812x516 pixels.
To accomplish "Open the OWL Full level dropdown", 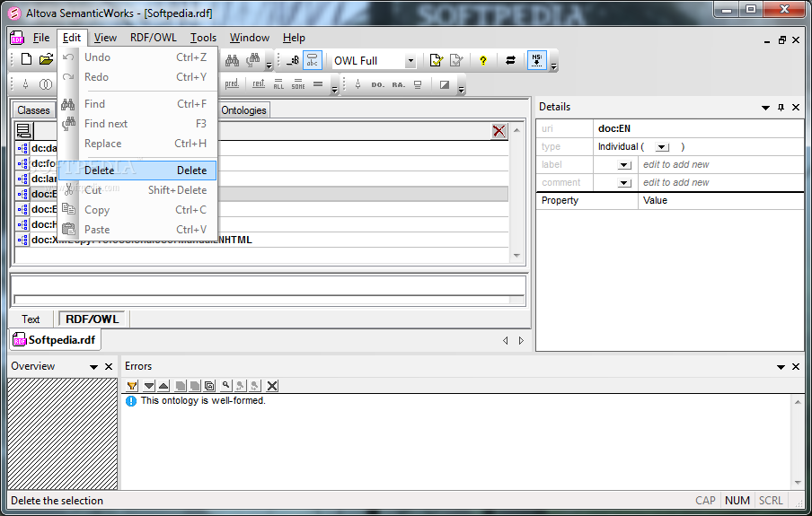I will (x=410, y=60).
